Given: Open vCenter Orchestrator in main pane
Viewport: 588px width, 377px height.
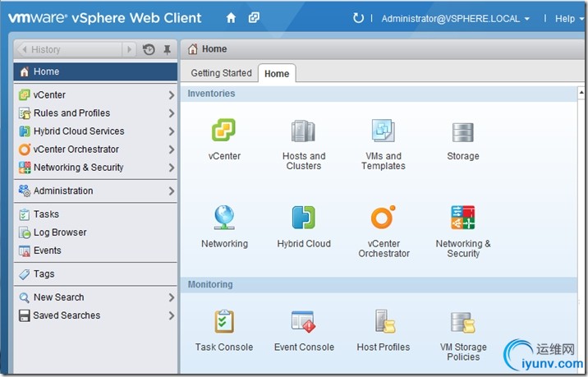Looking at the screenshot, I should (x=383, y=217).
